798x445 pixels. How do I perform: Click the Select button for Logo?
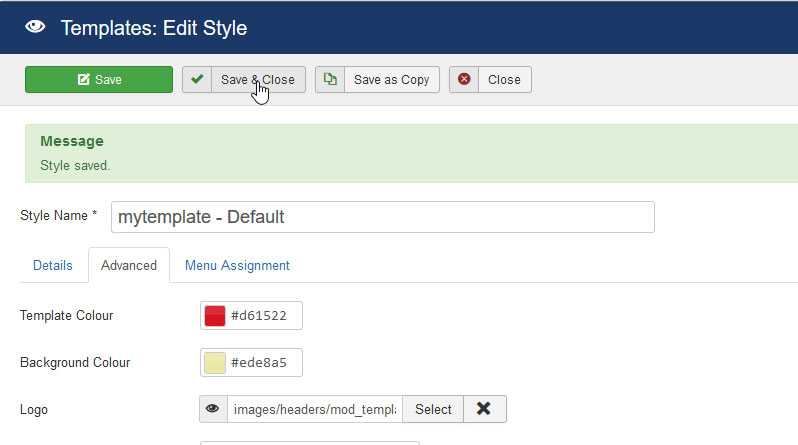[433, 409]
